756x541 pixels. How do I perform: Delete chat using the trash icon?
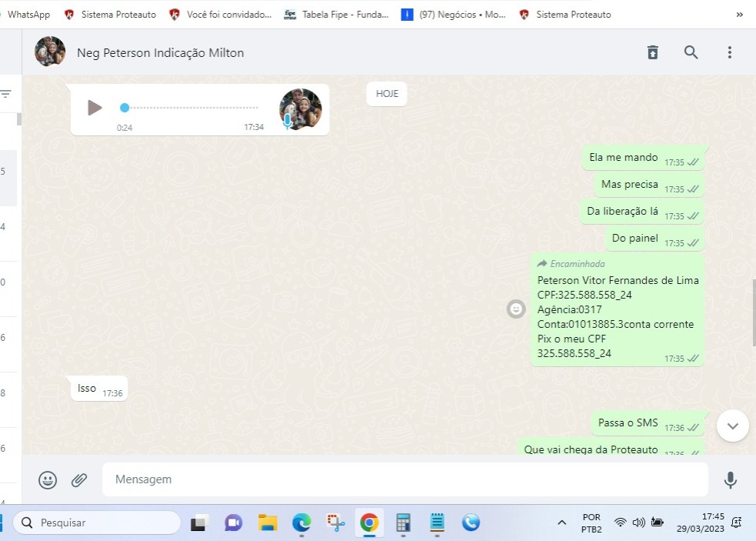pos(652,52)
